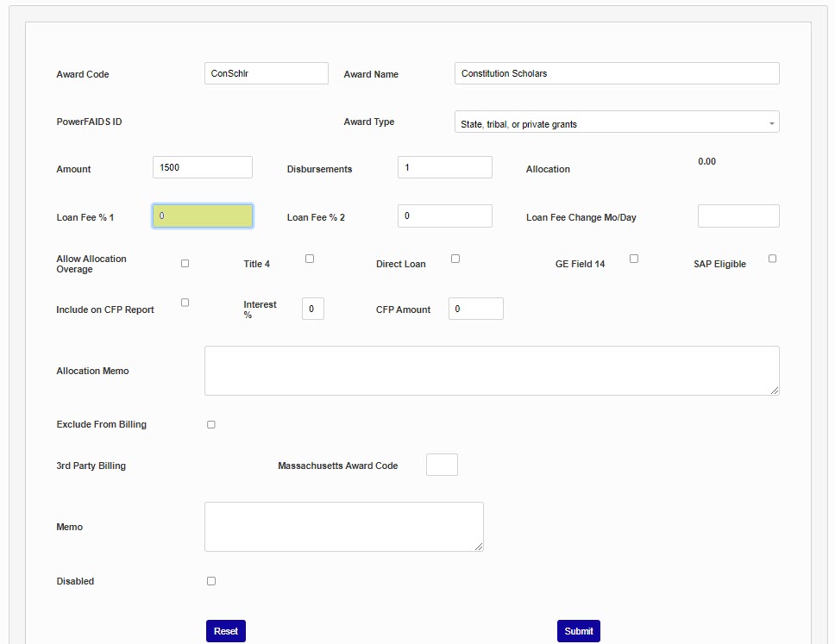The height and width of the screenshot is (644, 835).
Task: Focus the Award Name text field
Action: pos(616,73)
